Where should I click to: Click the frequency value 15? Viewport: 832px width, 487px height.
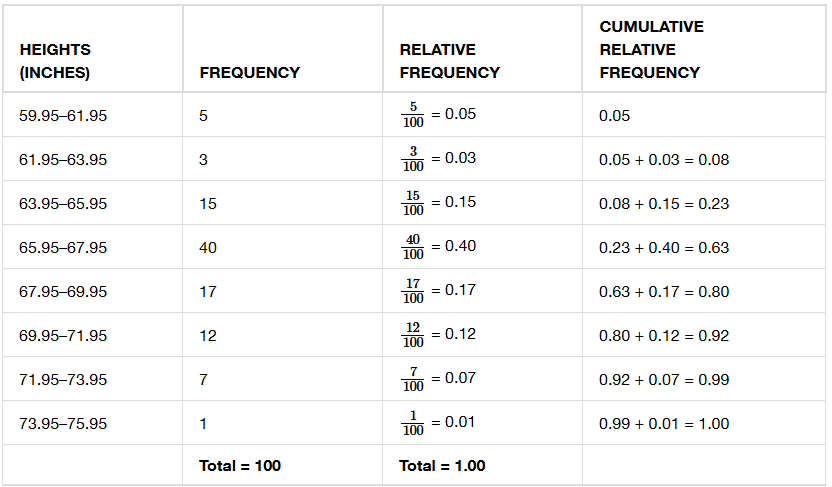pyautogui.click(x=208, y=204)
